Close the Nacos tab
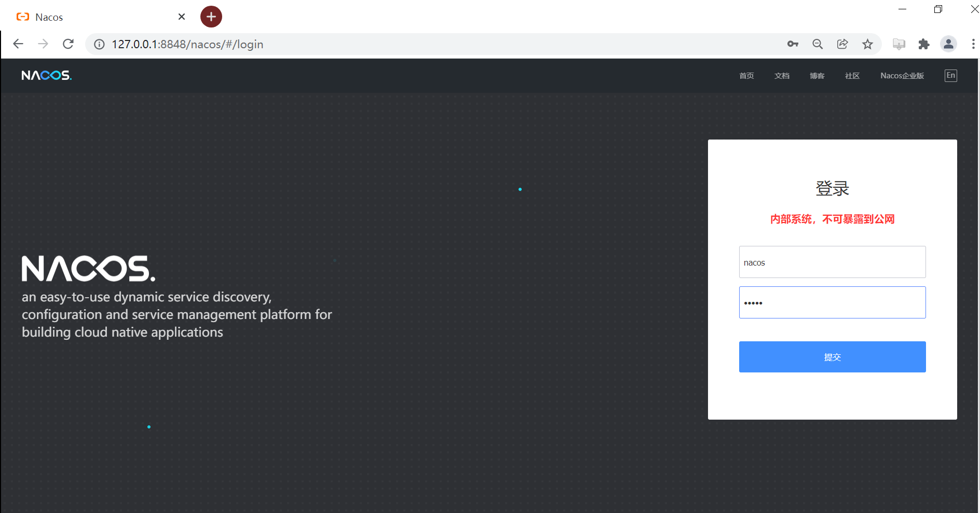This screenshot has width=980, height=513. tap(182, 17)
